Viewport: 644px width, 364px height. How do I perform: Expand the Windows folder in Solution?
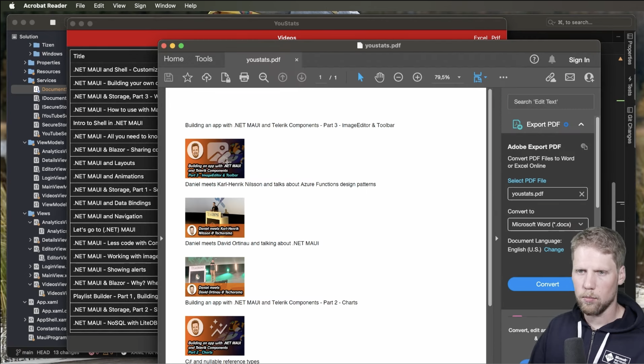[x=30, y=54]
